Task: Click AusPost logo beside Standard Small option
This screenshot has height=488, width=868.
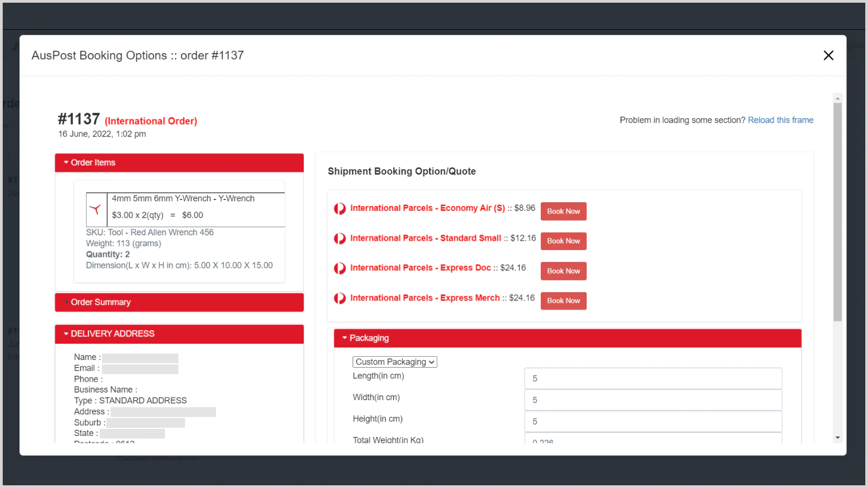Action: pyautogui.click(x=340, y=239)
